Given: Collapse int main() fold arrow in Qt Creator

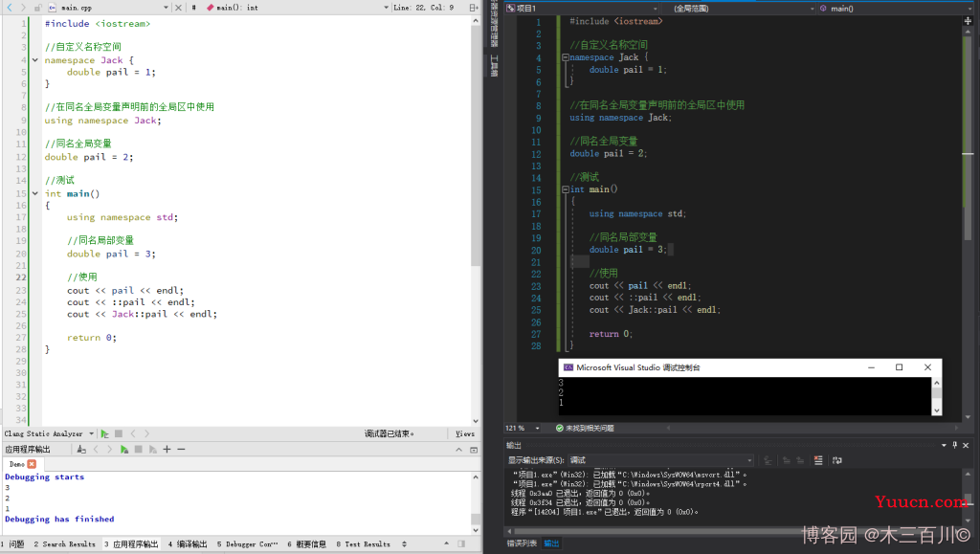Looking at the screenshot, I should [35, 193].
